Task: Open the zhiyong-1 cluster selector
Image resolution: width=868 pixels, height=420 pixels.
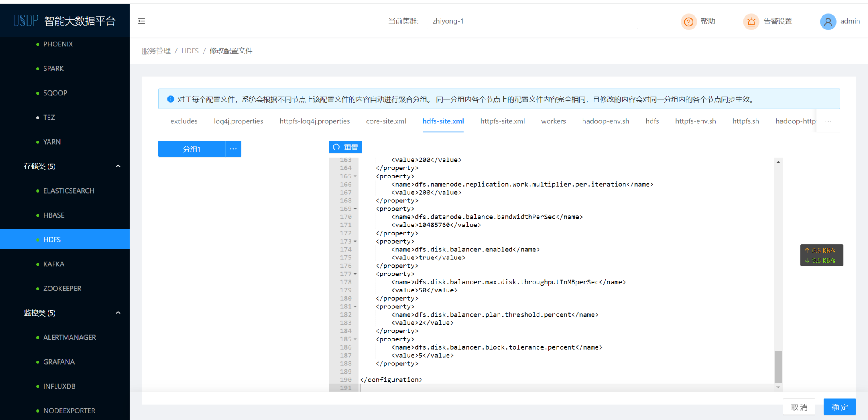Action: [532, 21]
